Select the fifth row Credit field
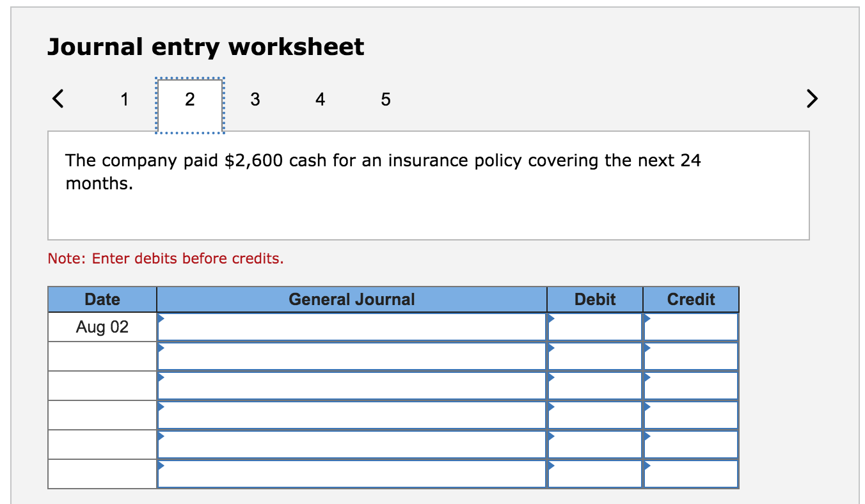This screenshot has height=504, width=865. (691, 445)
